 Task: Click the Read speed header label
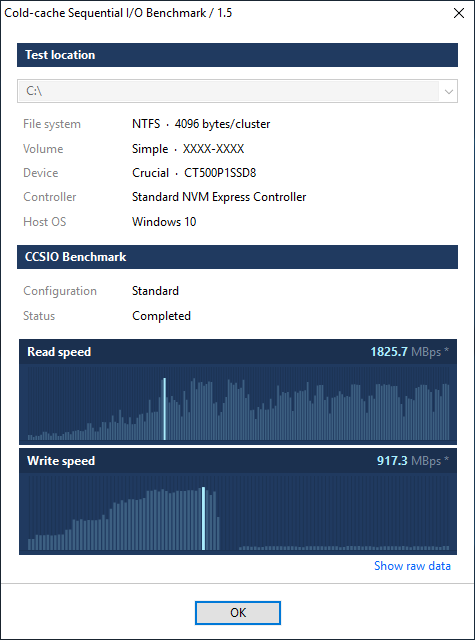pos(59,352)
